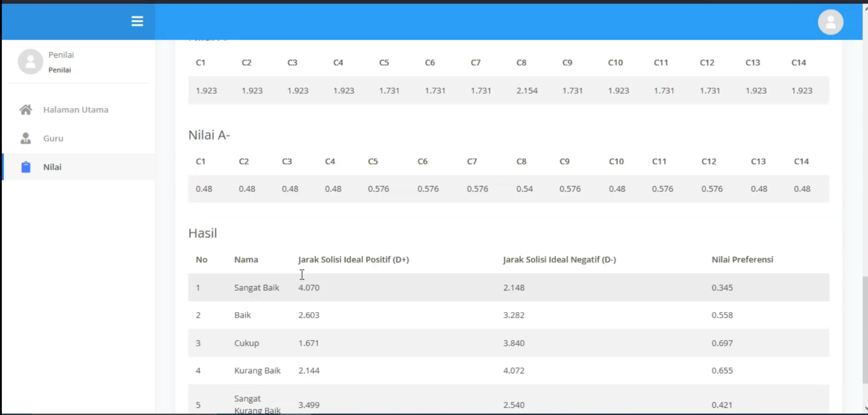Click the D- value 3.840

point(514,343)
